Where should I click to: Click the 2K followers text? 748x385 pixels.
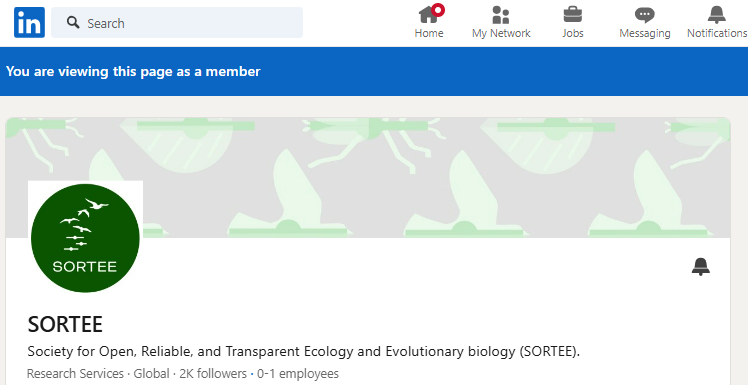tap(213, 374)
